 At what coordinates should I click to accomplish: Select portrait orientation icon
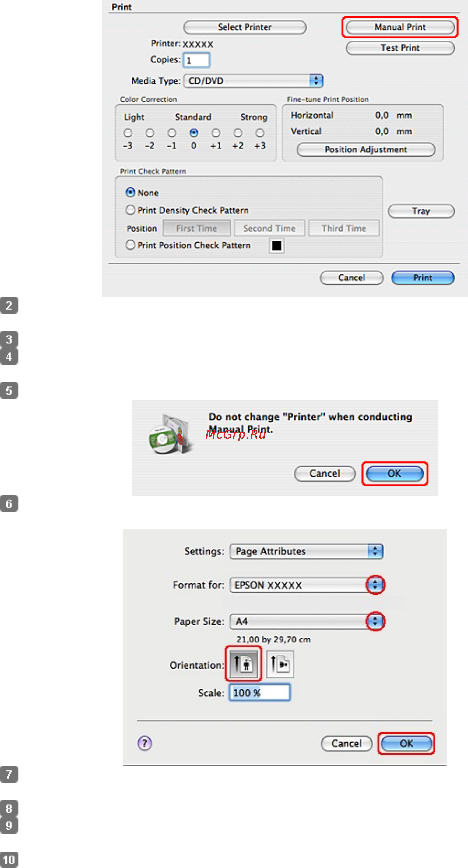click(243, 664)
